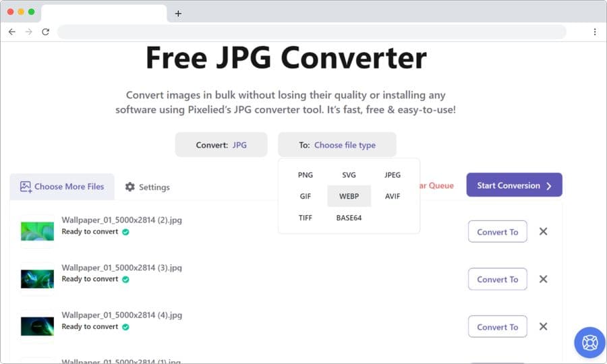
Task: Reload the page with refresh icon
Action: click(x=45, y=32)
